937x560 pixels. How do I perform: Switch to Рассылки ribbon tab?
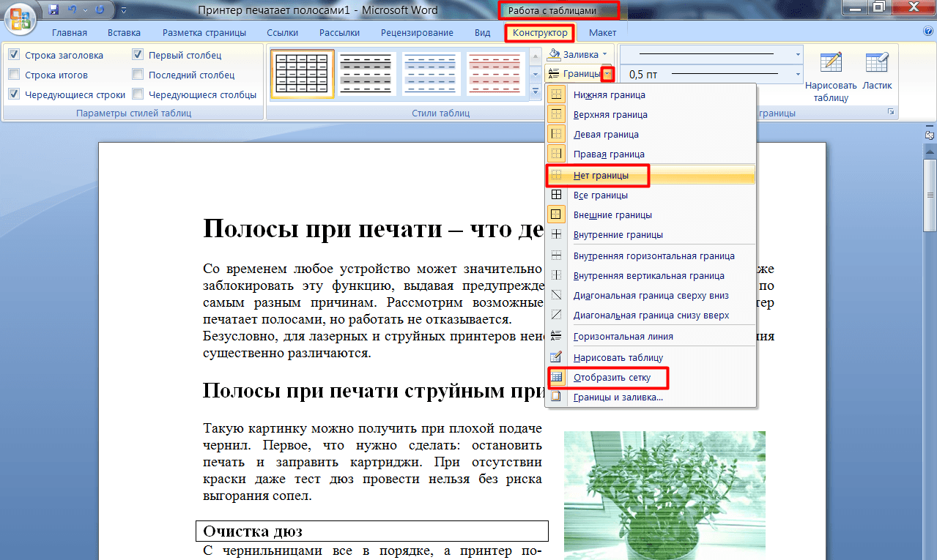point(339,33)
